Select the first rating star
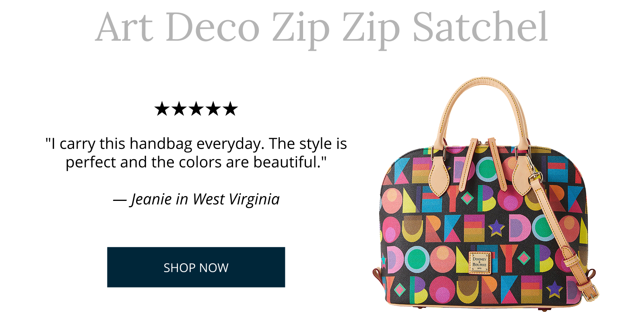Screen dimensions: 644x312 point(162,109)
